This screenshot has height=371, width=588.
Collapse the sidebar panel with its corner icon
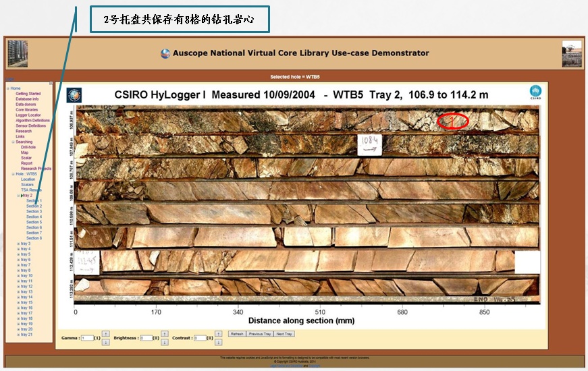point(51,83)
